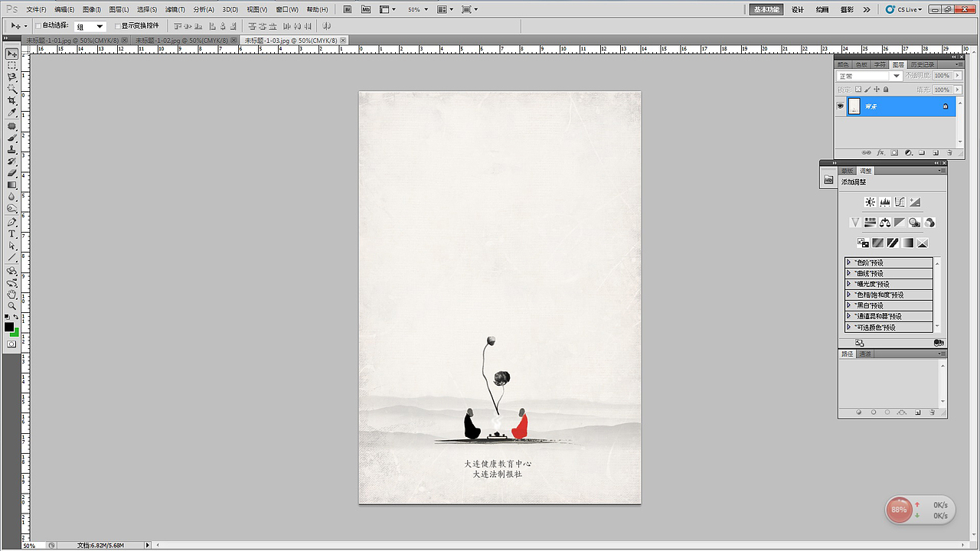Switch to the 设计 workspace

(x=798, y=10)
